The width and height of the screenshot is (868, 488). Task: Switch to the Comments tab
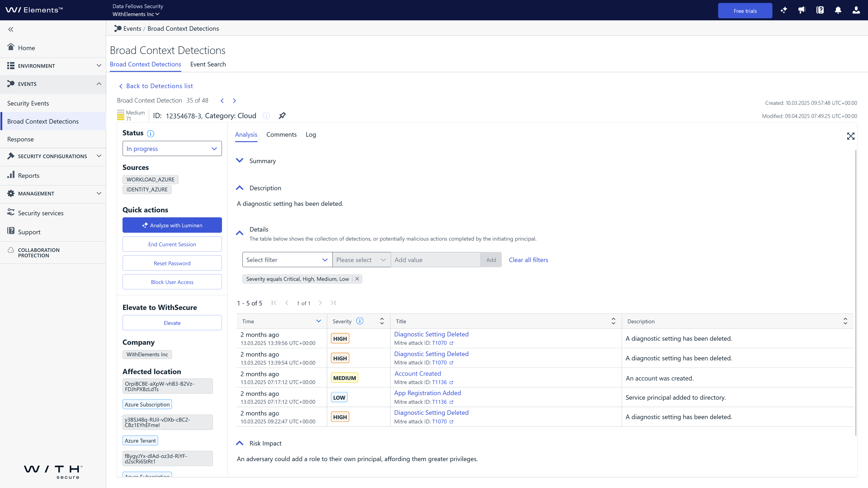coord(281,134)
